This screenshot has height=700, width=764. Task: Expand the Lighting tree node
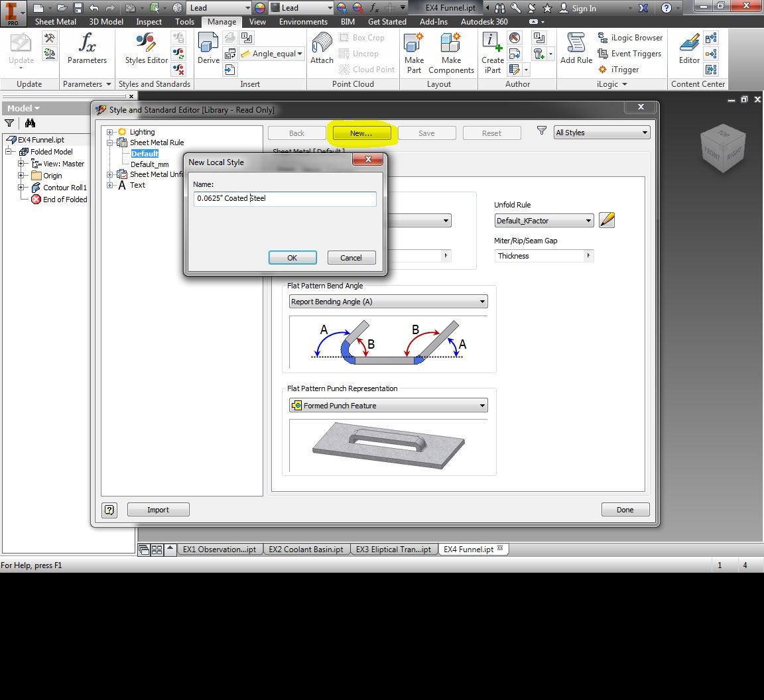110,131
